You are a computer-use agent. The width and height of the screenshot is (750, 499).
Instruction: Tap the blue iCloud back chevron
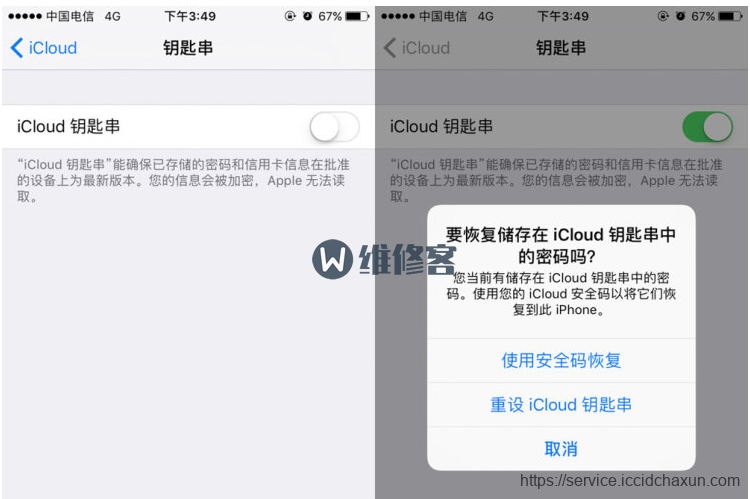click(17, 48)
